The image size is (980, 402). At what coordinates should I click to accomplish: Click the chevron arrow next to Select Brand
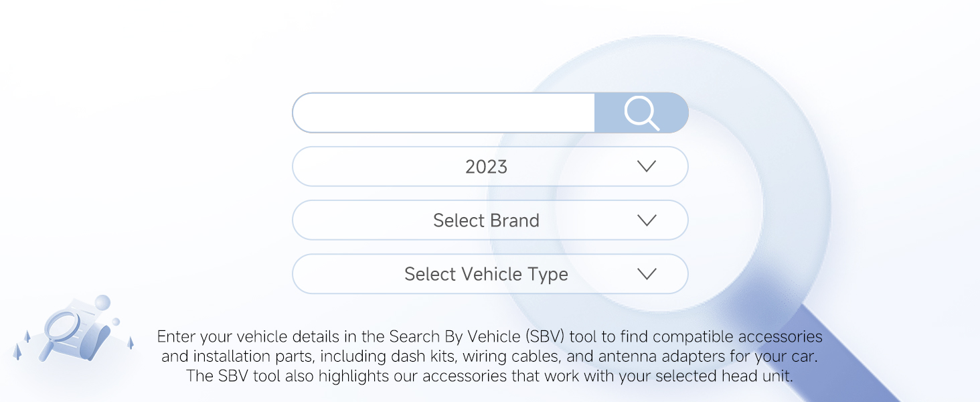pyautogui.click(x=647, y=220)
